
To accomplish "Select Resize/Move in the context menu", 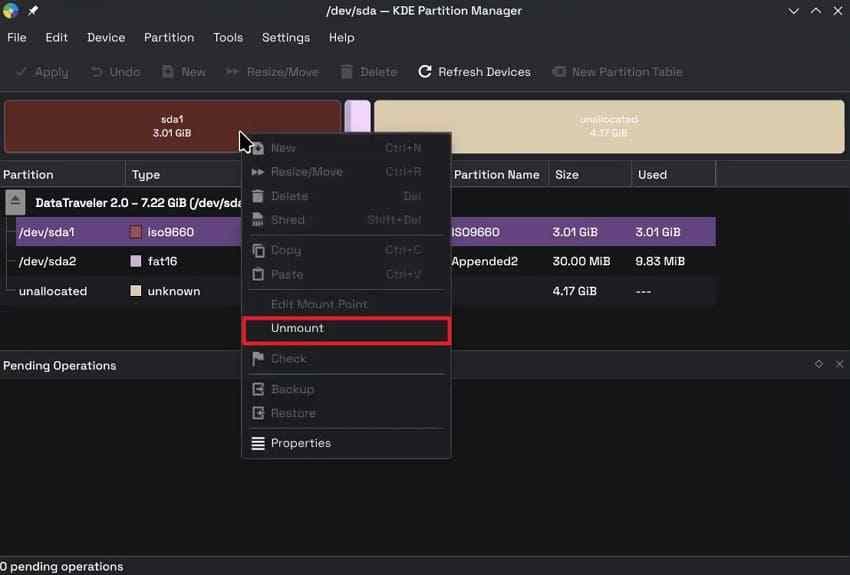I will [346, 172].
